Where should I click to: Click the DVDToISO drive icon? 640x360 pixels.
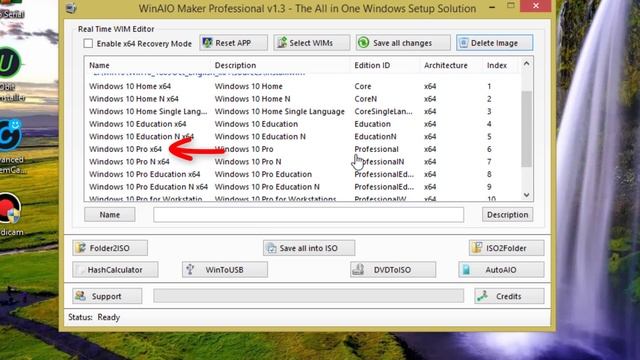pyautogui.click(x=358, y=269)
